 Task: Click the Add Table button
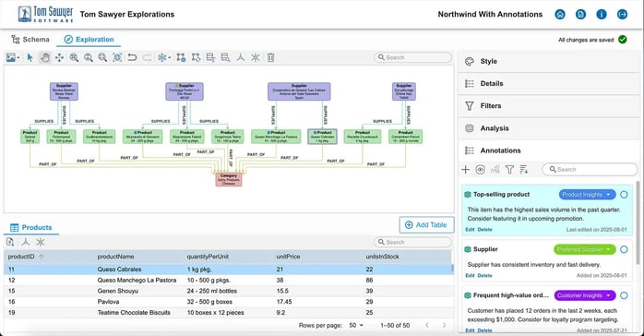pos(426,225)
